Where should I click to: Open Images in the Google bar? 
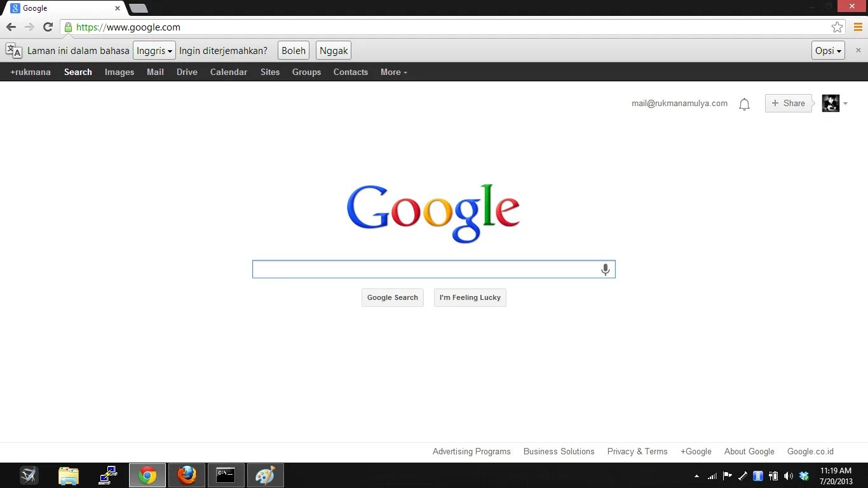coord(119,72)
